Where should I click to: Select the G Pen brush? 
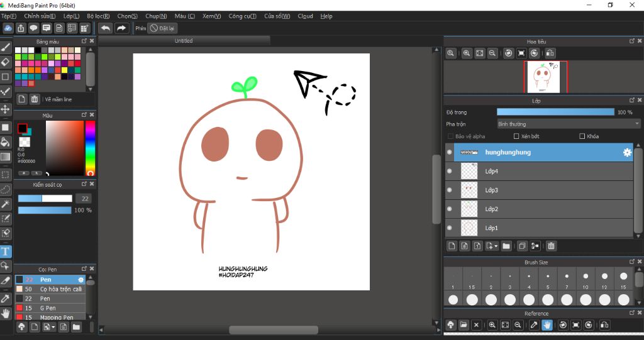[x=50, y=308]
